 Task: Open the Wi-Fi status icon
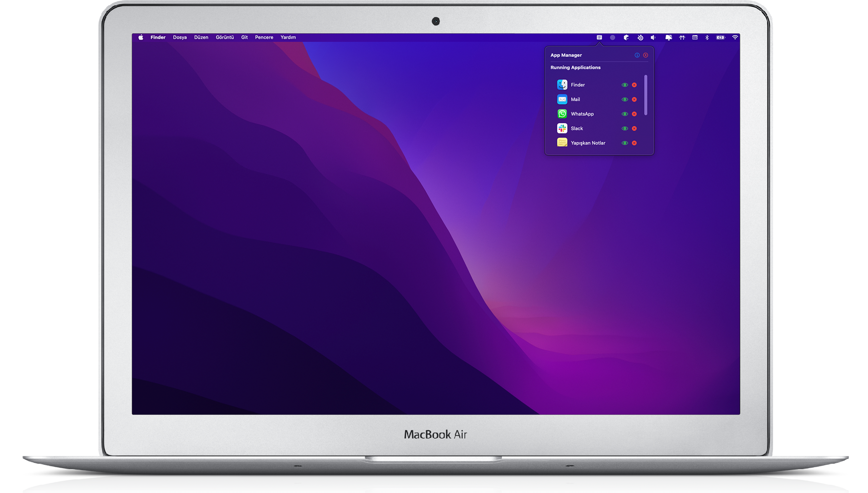735,38
